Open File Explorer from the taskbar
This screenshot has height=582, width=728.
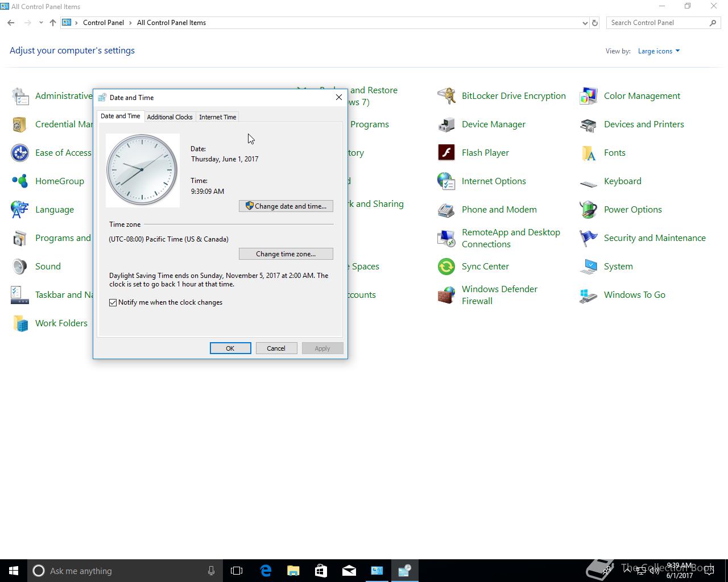(x=293, y=571)
